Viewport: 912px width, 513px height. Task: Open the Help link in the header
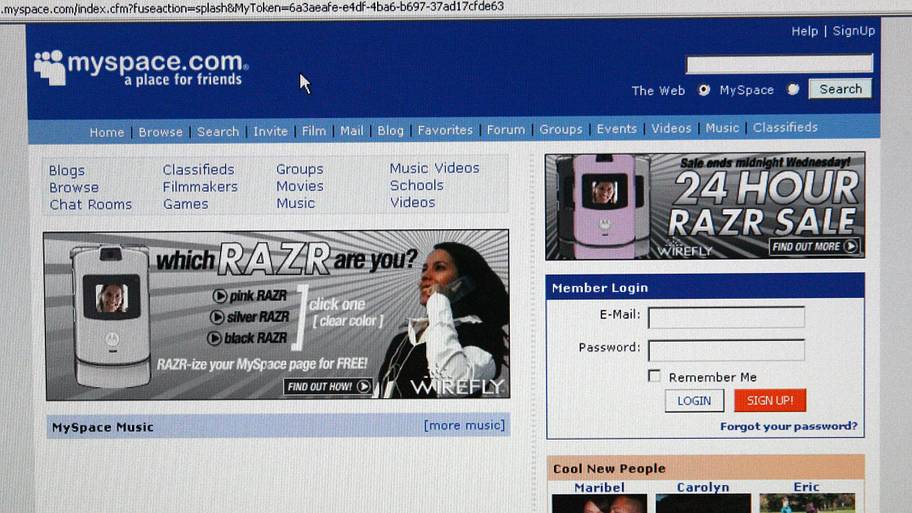[804, 31]
